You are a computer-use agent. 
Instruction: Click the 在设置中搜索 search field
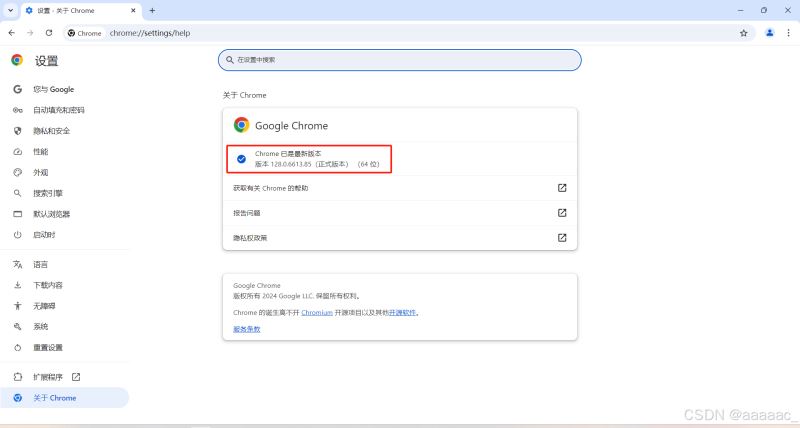(x=399, y=60)
